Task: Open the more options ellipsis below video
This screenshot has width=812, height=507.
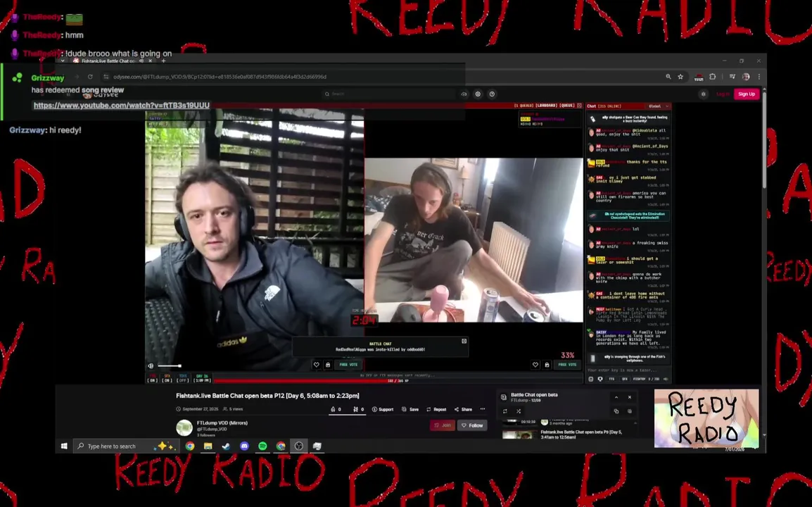Action: point(483,409)
